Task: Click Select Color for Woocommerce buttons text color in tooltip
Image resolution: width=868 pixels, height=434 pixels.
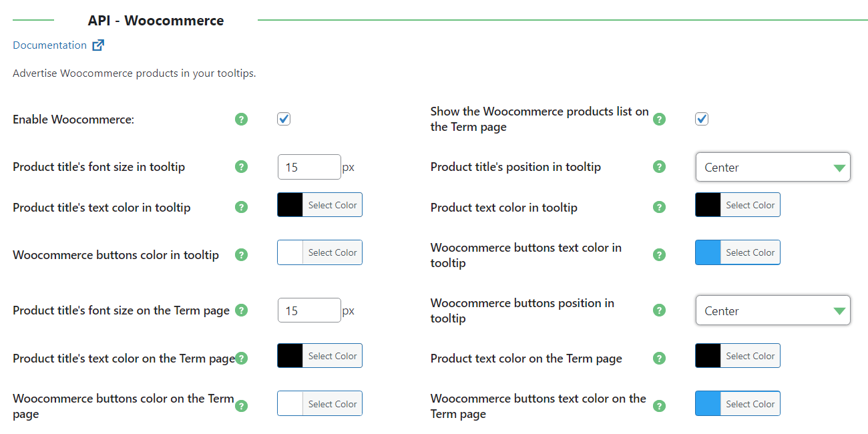Action: 750,252
